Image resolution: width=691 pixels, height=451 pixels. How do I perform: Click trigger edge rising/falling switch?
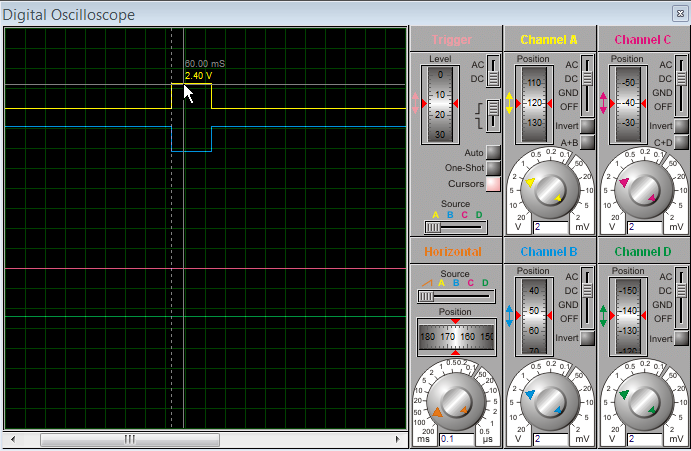click(x=493, y=116)
